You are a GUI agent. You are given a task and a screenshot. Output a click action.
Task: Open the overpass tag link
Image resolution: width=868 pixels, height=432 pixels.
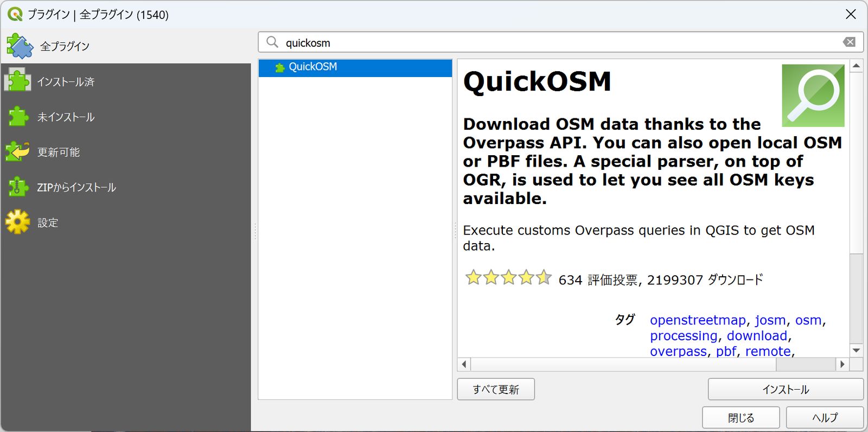[678, 351]
